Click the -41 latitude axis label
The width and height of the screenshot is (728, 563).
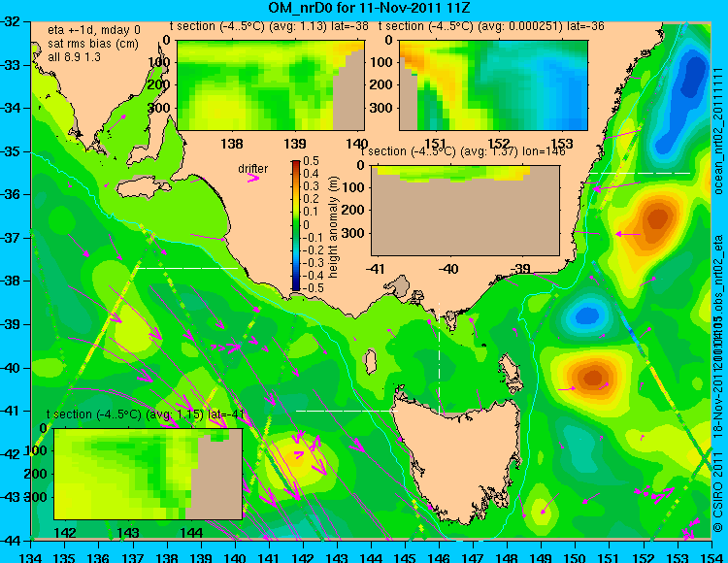point(11,411)
